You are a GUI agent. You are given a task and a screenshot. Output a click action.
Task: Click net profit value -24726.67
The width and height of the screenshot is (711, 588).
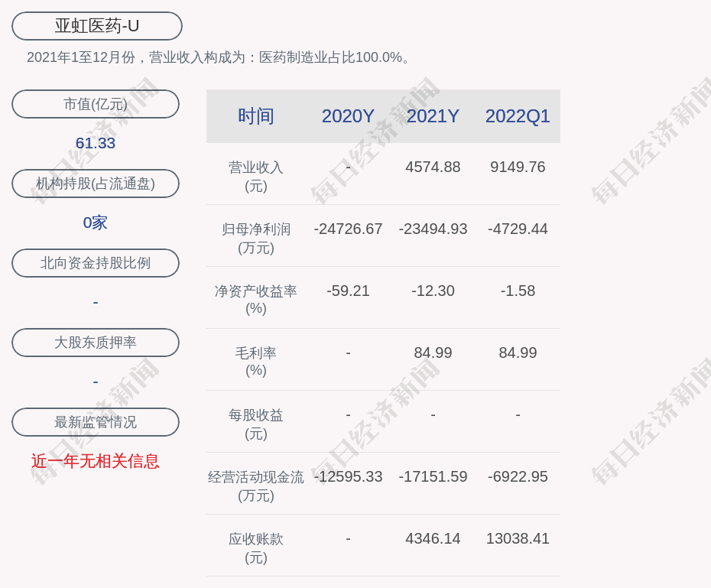click(x=348, y=229)
